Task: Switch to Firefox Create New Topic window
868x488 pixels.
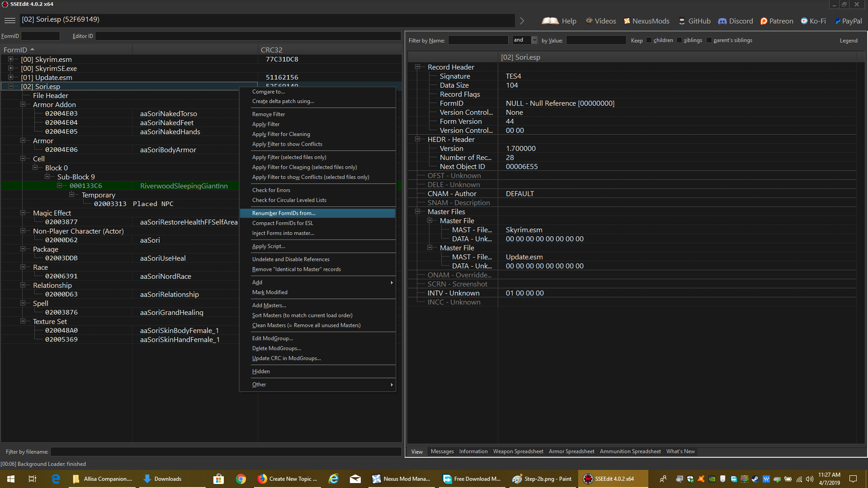Action: pyautogui.click(x=288, y=479)
